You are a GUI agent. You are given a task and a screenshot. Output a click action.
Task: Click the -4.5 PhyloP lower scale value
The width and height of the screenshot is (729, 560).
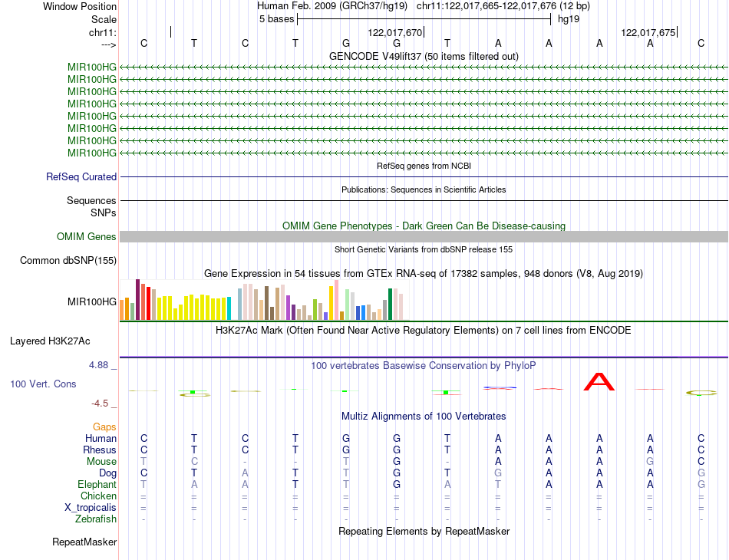(100, 404)
